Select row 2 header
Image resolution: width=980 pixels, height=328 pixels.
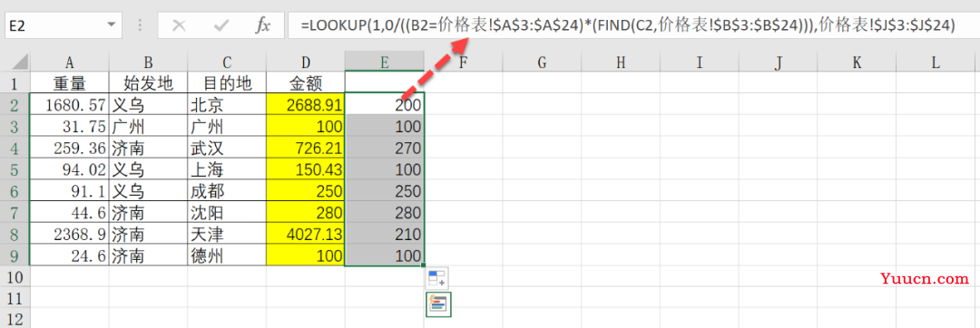(x=15, y=105)
